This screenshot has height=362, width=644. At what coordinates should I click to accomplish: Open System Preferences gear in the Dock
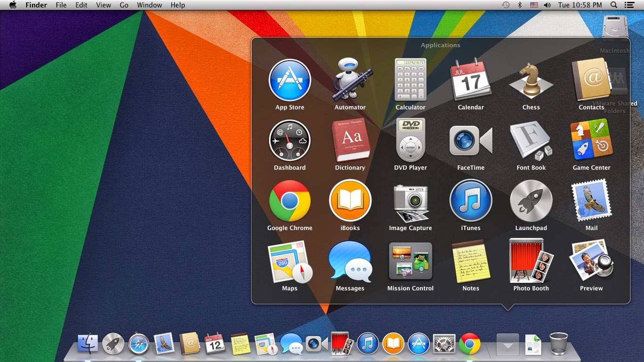[x=444, y=344]
